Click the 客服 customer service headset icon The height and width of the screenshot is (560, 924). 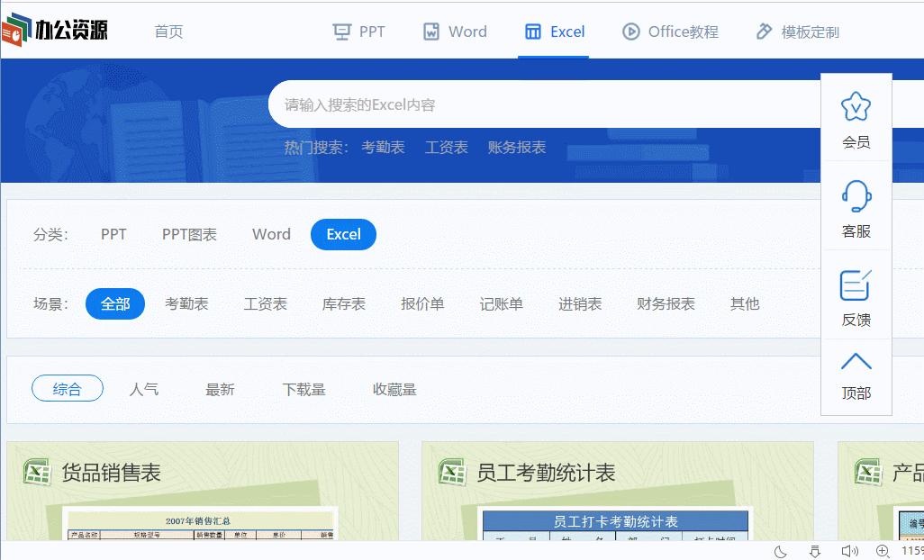coord(855,196)
